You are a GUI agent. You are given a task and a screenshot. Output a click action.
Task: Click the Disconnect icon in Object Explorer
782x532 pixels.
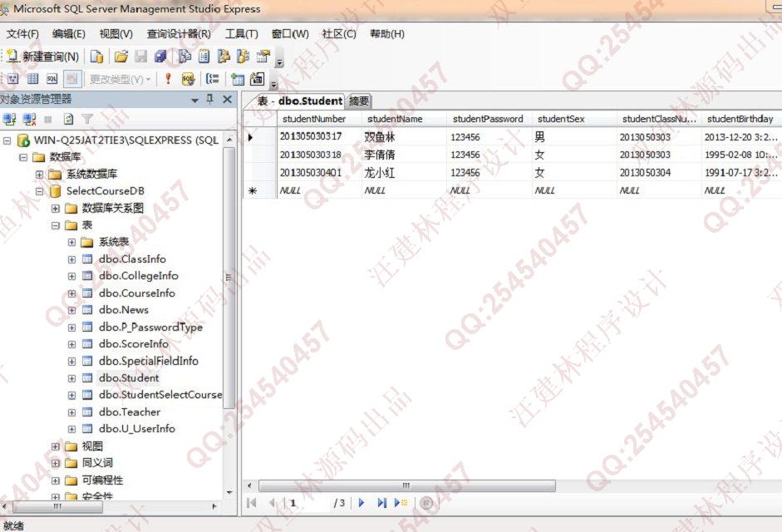coord(29,119)
